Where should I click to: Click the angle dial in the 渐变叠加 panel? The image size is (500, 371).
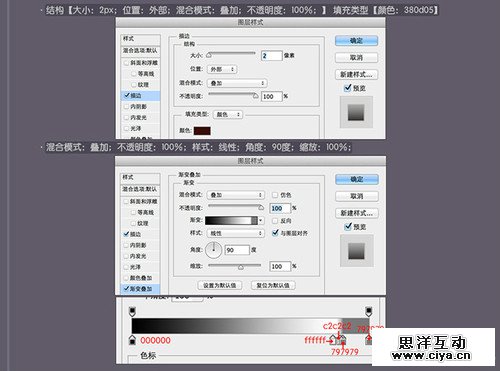click(213, 250)
